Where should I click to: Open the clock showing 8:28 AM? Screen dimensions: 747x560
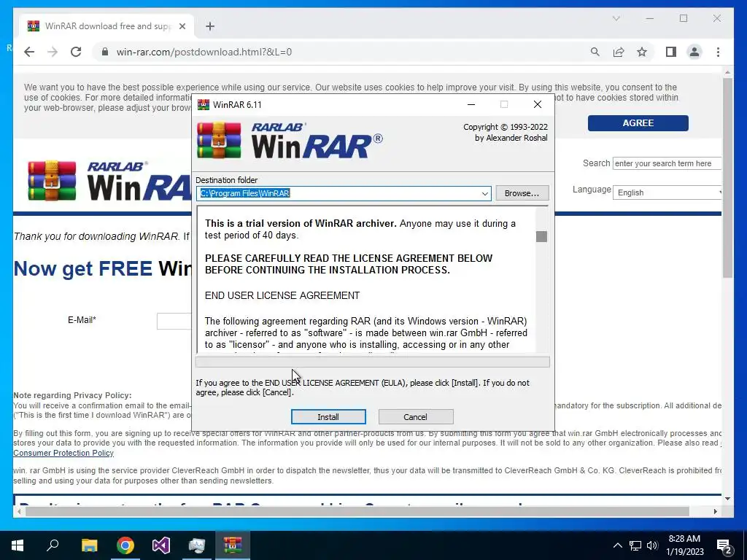(684, 545)
